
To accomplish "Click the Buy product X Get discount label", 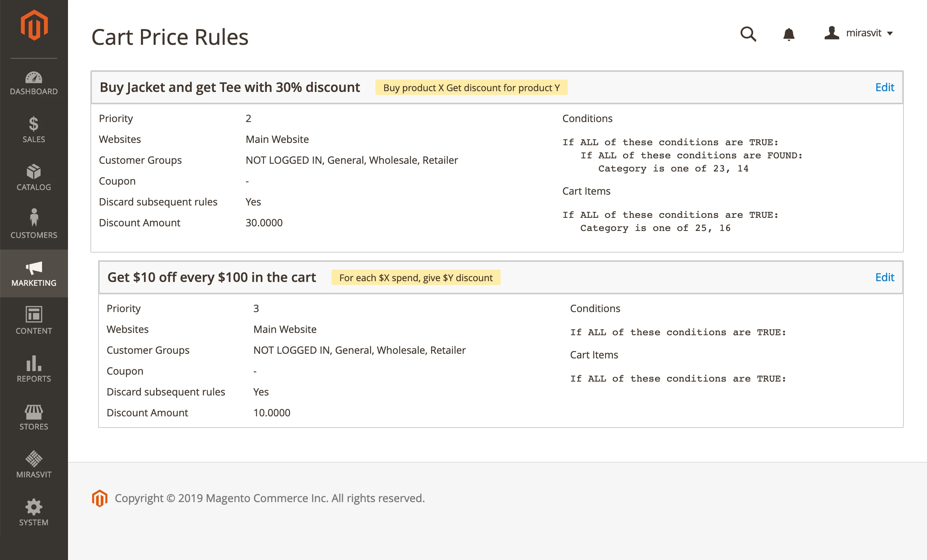I will click(471, 88).
